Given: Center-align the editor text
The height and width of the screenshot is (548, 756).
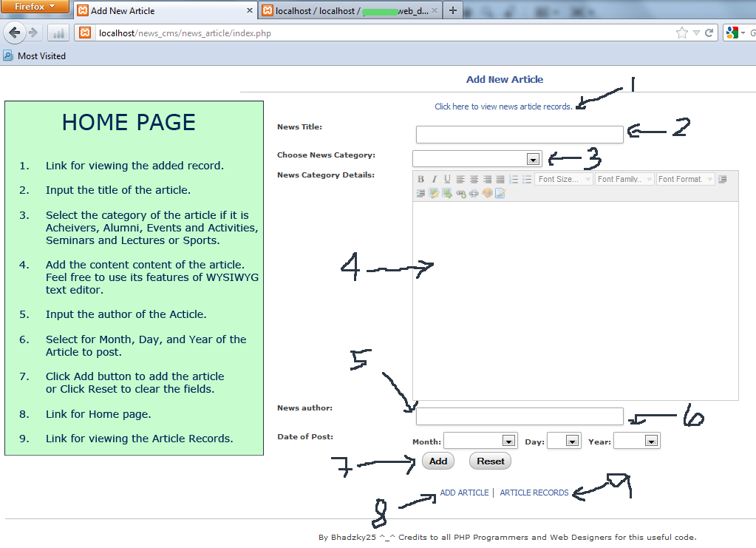Looking at the screenshot, I should click(x=474, y=179).
